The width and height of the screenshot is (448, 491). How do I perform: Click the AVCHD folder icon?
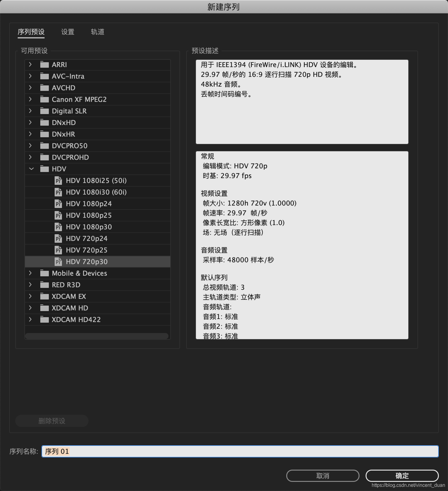[45, 88]
